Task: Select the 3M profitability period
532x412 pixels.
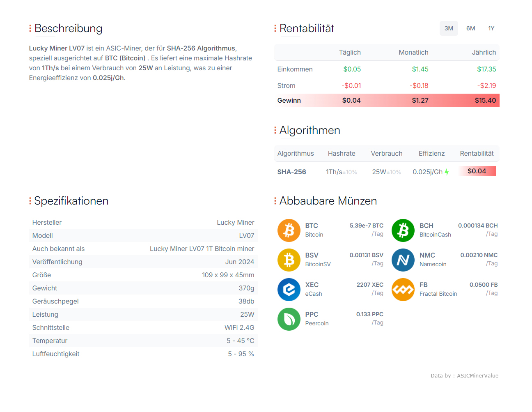Action: click(x=449, y=28)
